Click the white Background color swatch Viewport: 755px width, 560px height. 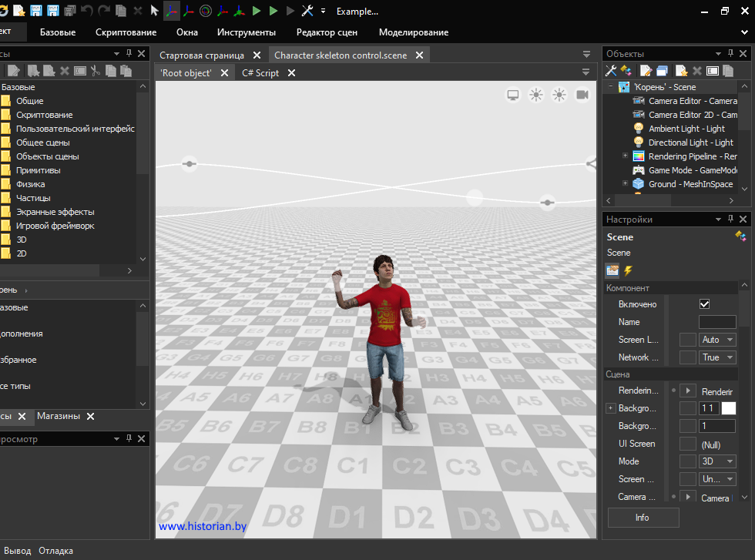click(x=728, y=408)
